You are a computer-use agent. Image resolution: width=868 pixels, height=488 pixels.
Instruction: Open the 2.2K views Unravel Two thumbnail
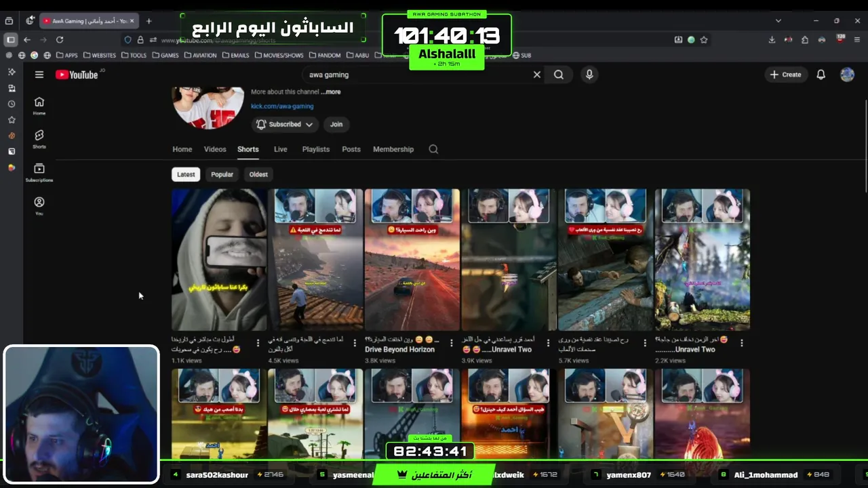[x=703, y=260]
